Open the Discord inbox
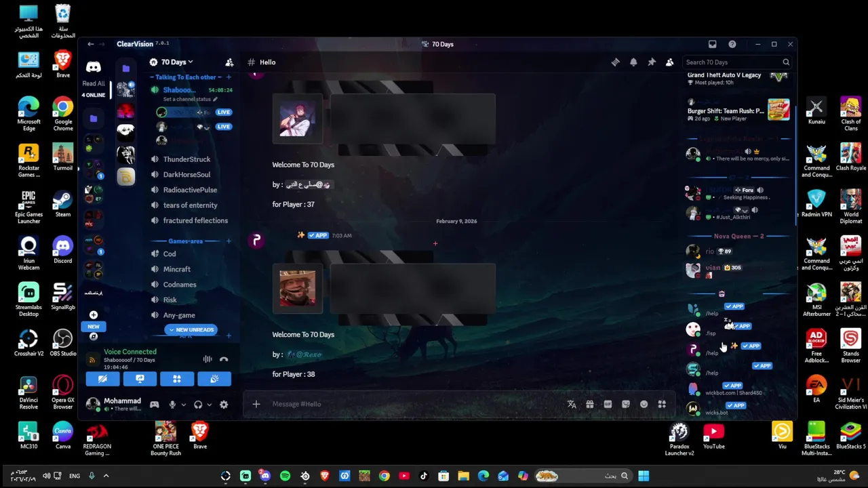Screen dimensions: 868x488 click(x=712, y=44)
